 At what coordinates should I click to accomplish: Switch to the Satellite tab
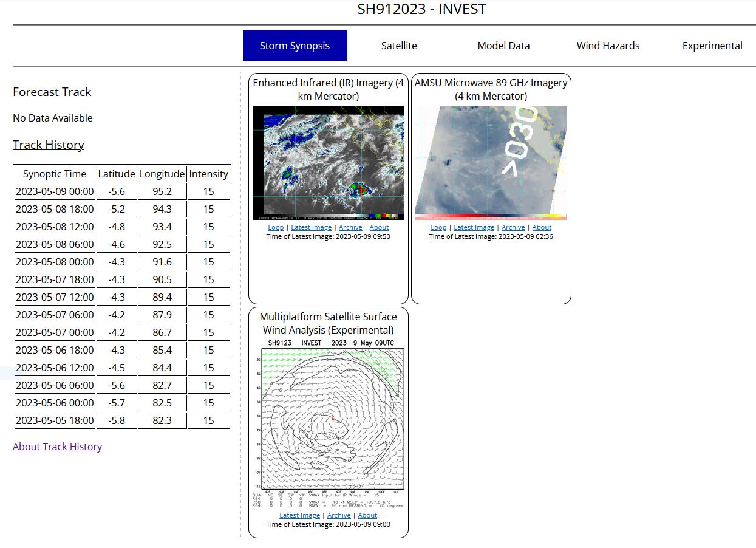(399, 46)
